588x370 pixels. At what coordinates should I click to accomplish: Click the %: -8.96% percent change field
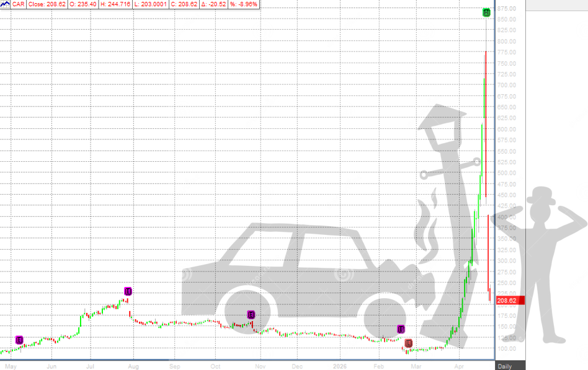246,4
